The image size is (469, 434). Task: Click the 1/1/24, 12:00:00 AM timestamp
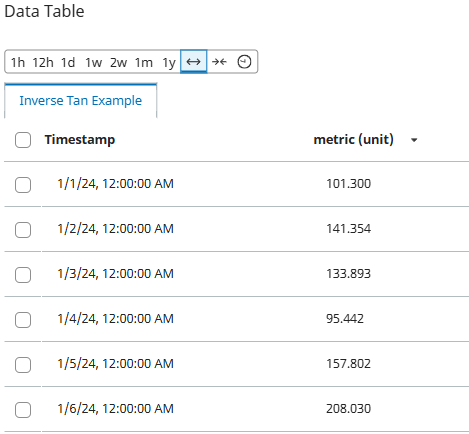(115, 184)
